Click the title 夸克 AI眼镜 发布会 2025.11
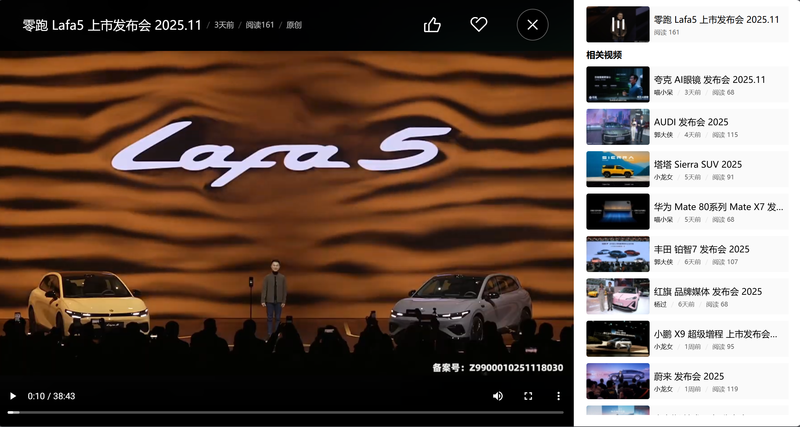800x427 pixels. click(x=710, y=80)
